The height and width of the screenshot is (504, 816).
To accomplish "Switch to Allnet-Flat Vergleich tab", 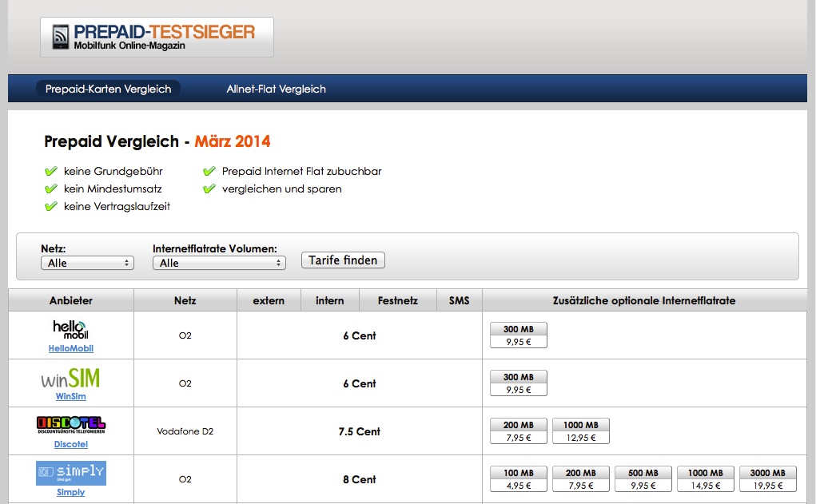I will click(277, 89).
